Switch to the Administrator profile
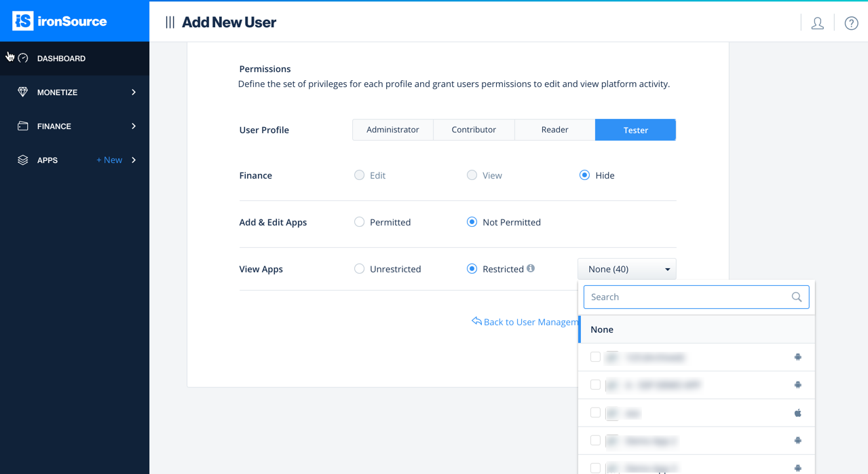The height and width of the screenshot is (474, 868). click(x=392, y=129)
